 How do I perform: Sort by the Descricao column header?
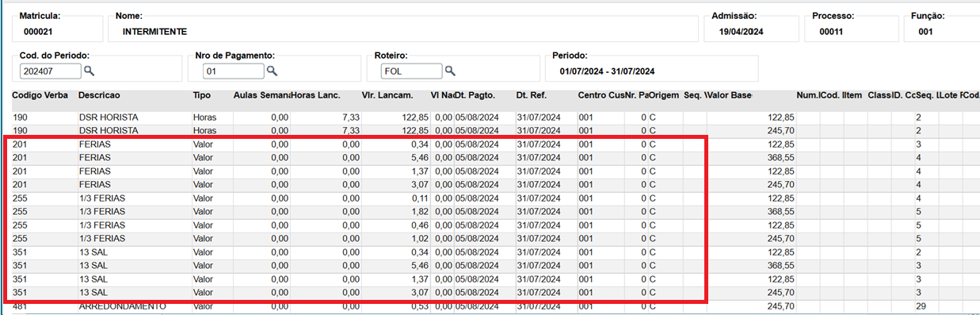[100, 95]
